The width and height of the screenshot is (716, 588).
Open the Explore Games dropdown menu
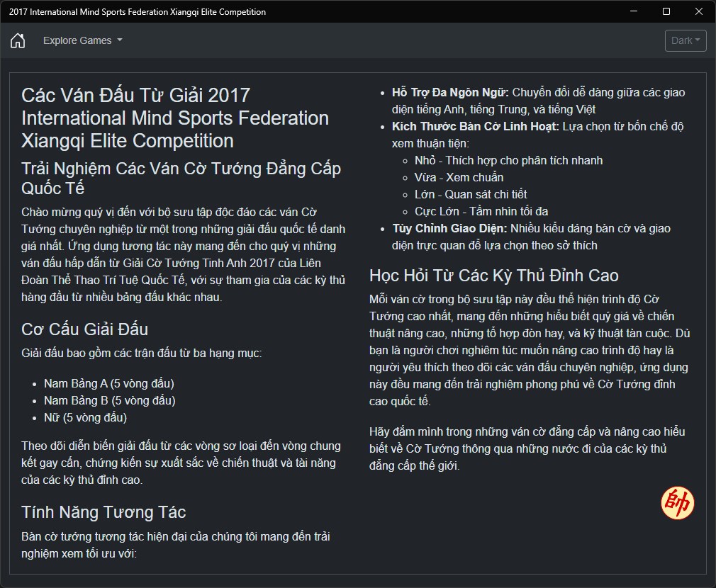[x=83, y=40]
